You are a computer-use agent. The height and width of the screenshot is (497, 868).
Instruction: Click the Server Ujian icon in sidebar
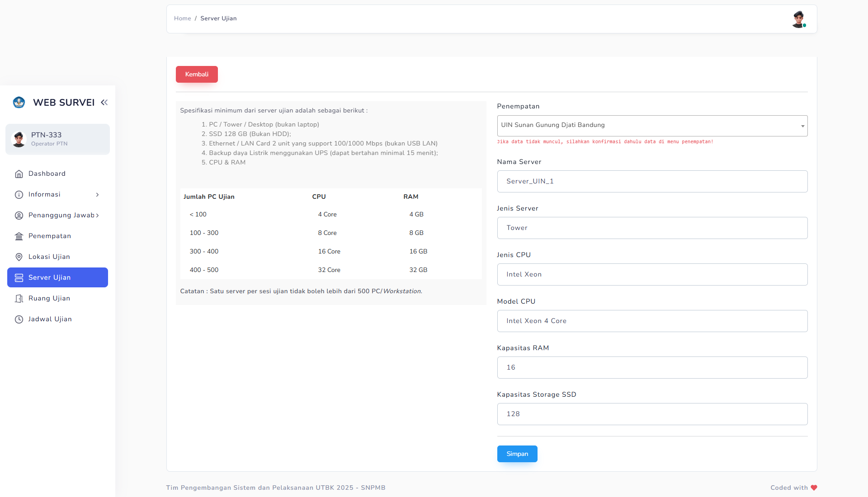click(19, 277)
